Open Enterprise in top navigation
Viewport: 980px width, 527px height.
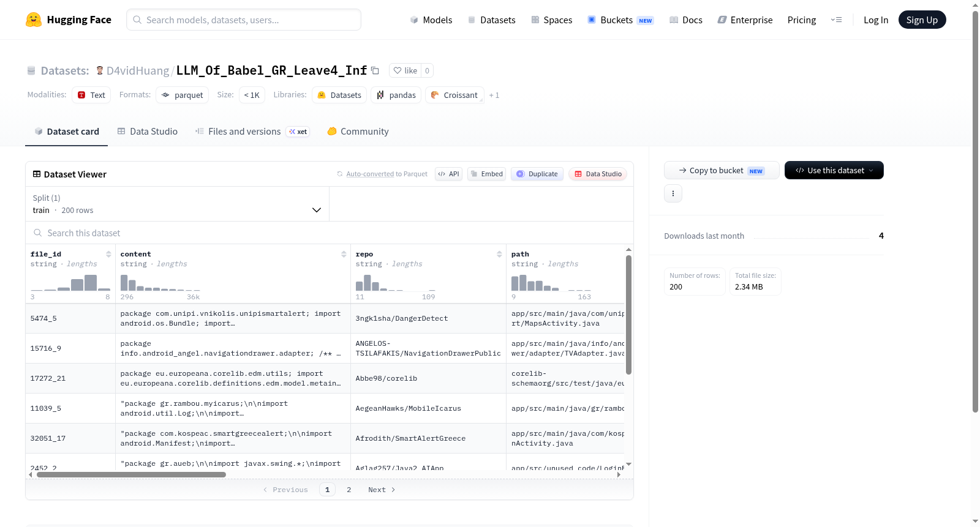click(x=745, y=20)
